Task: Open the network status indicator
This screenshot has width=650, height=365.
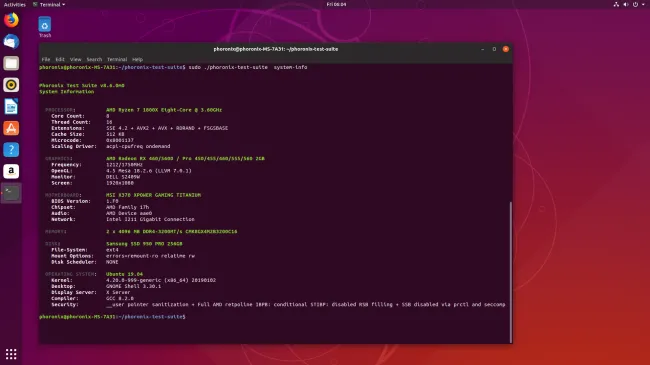Action: [x=616, y=5]
